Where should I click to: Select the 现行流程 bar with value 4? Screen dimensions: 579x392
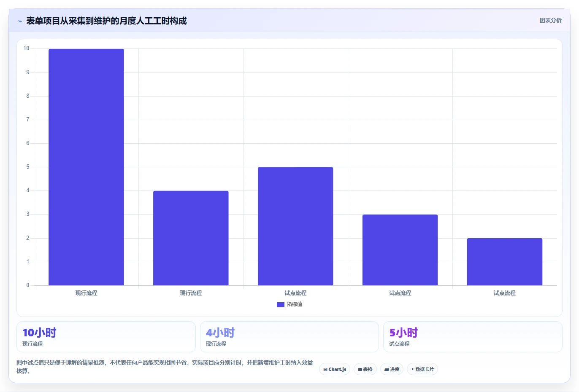tap(191, 238)
